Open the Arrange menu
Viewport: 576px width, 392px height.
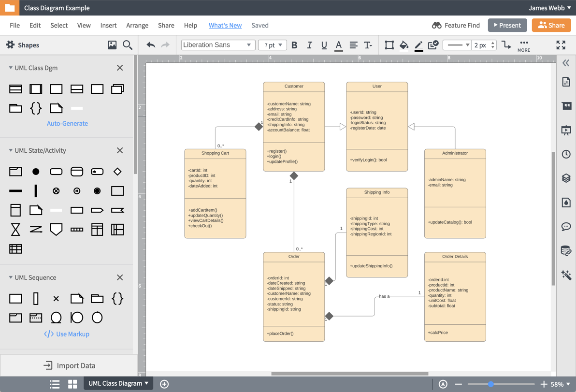137,25
